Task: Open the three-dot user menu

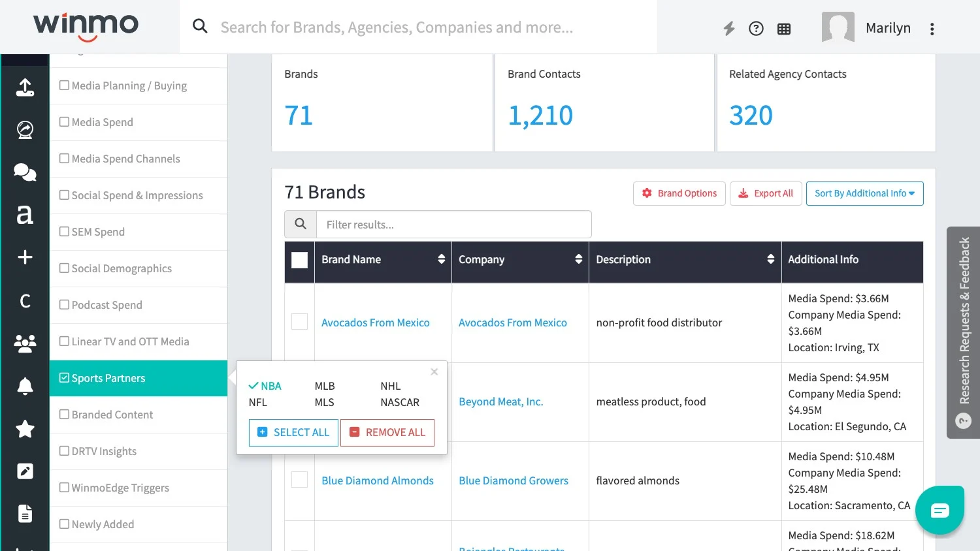Action: pyautogui.click(x=932, y=29)
